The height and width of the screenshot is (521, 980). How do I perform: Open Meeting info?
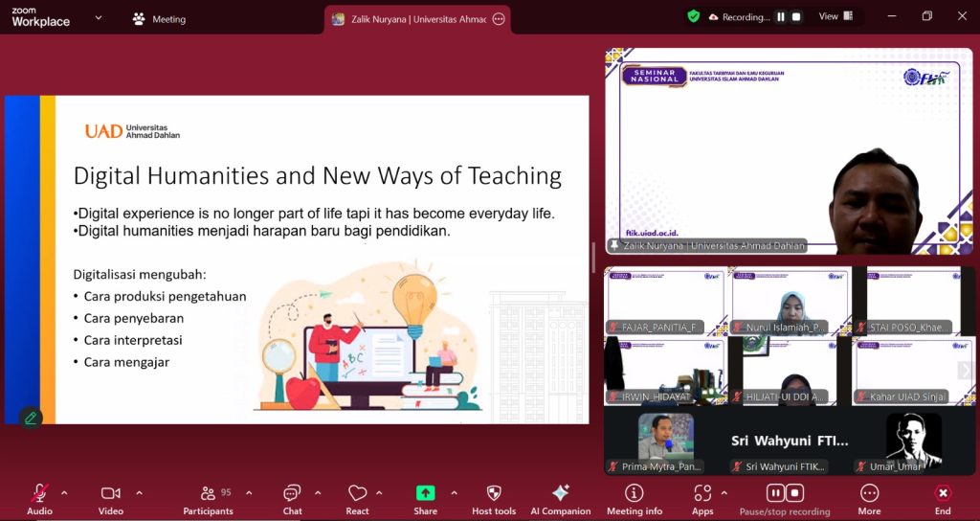[634, 494]
